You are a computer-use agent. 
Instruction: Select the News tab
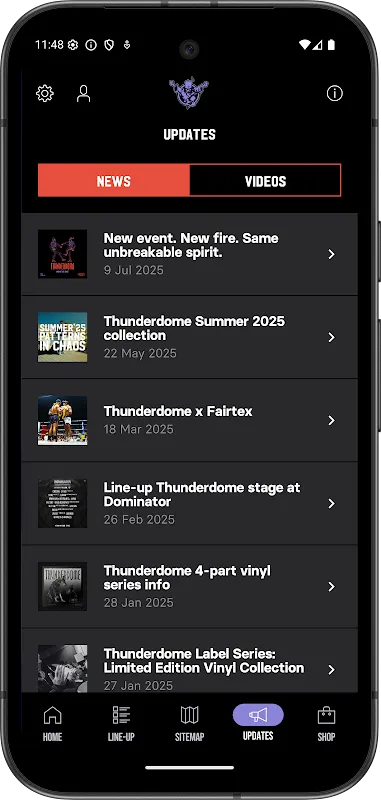(114, 181)
